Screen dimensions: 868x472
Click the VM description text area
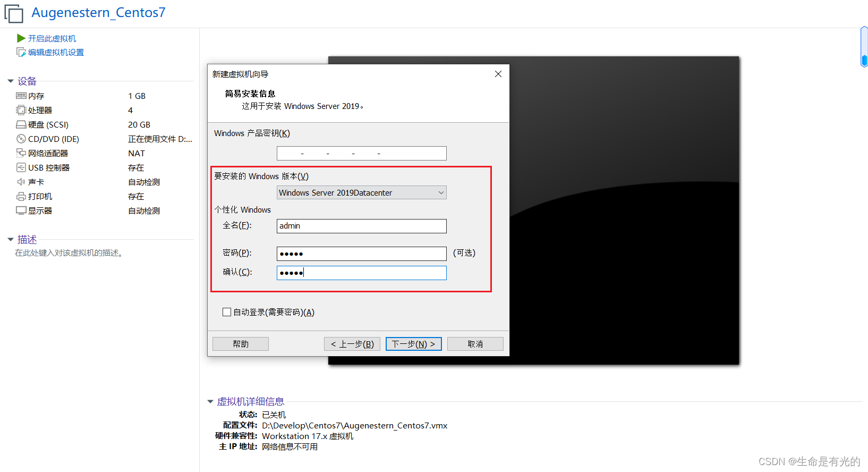tap(69, 253)
